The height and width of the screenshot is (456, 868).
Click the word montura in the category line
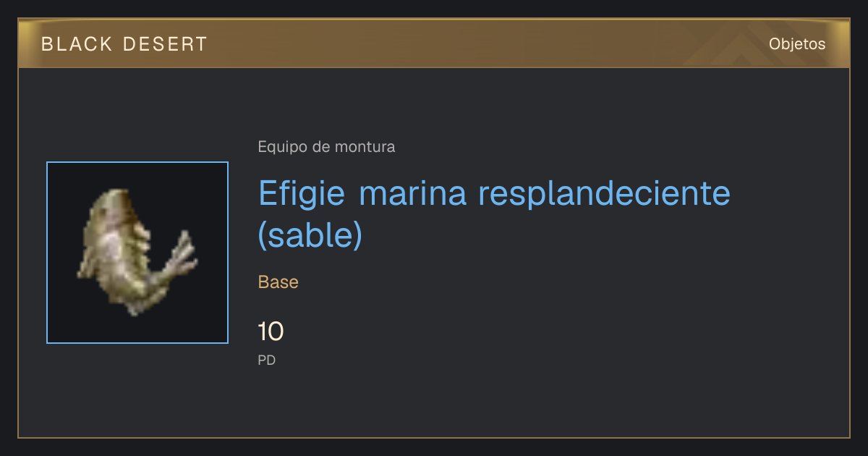click(x=365, y=147)
